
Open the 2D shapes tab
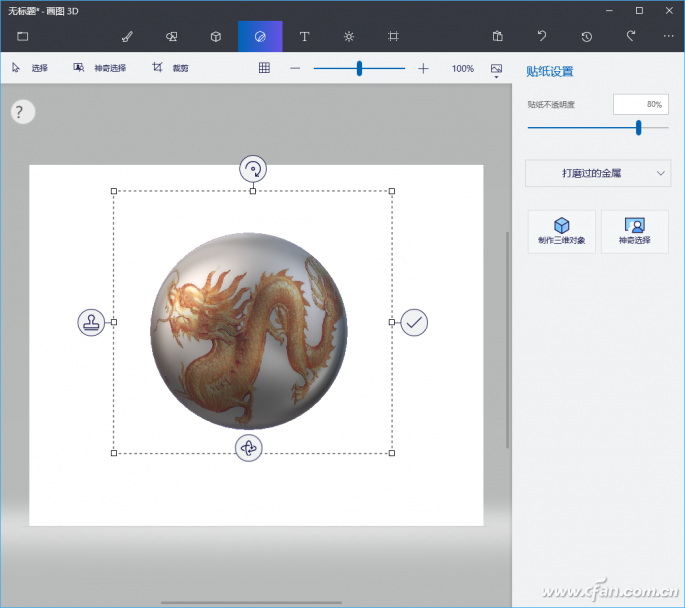[172, 36]
